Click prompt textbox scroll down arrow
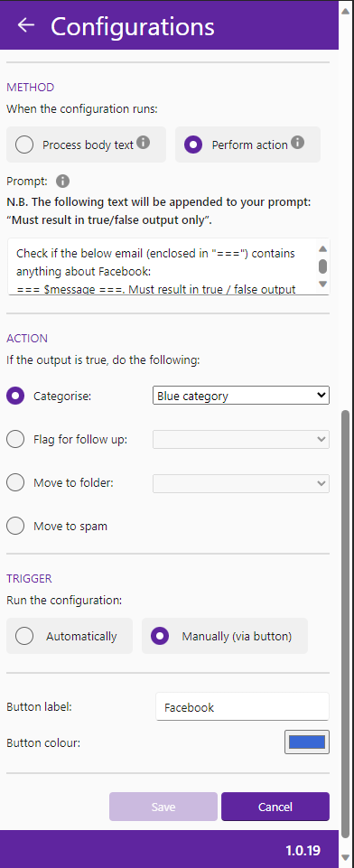 coord(323,284)
